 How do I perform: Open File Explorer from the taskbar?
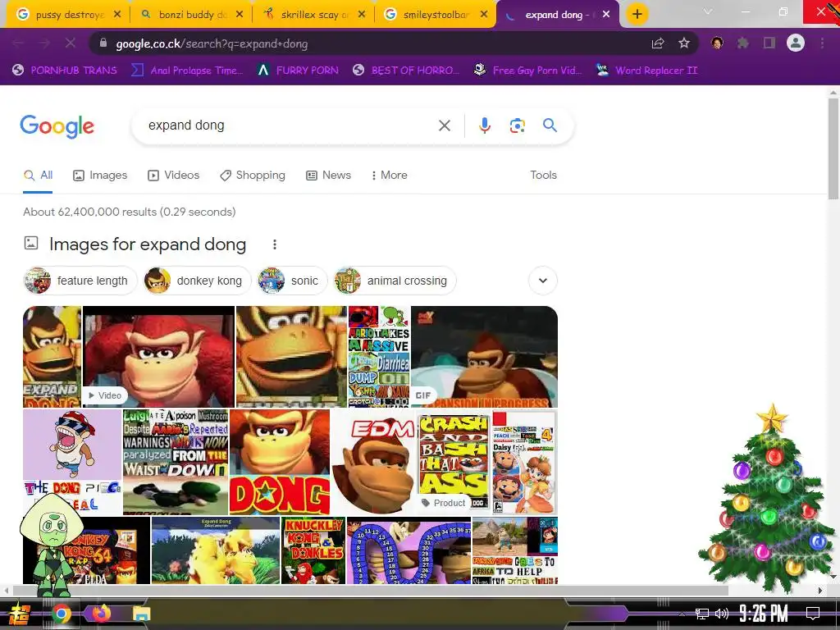pos(141,614)
